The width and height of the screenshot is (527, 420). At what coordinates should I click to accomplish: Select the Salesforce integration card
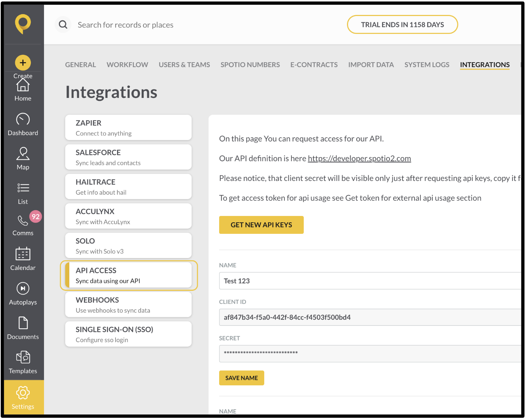128,157
